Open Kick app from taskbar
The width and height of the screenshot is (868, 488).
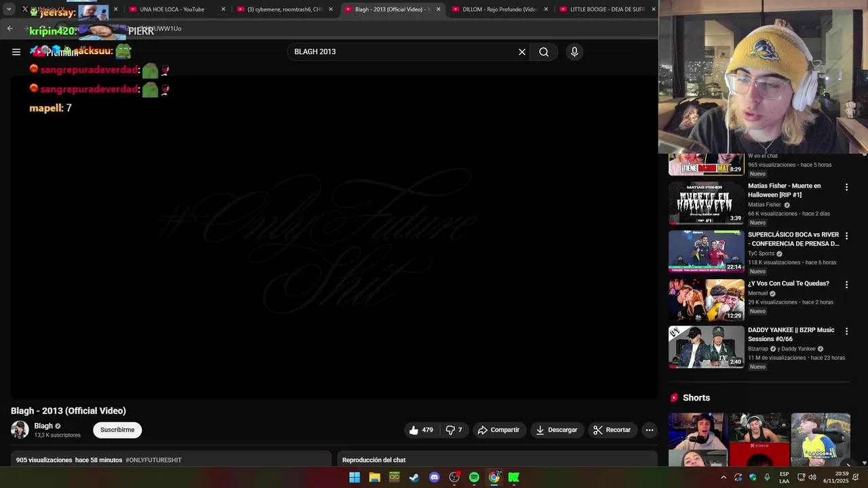[x=514, y=477]
